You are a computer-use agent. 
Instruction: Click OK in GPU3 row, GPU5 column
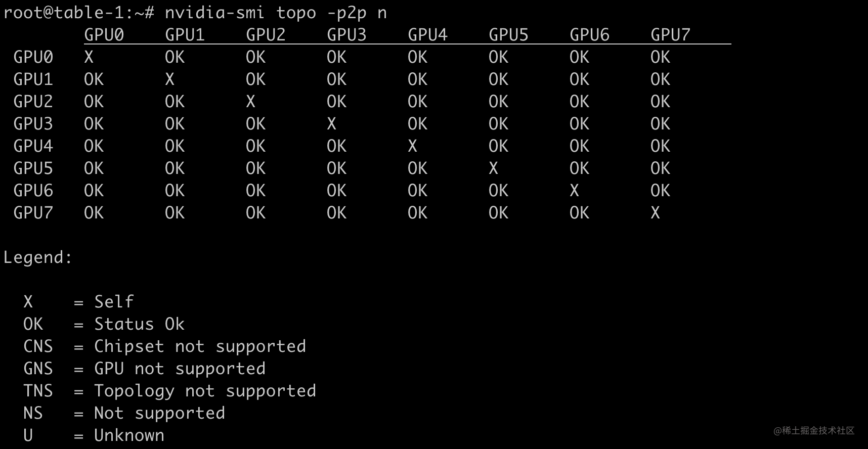(x=498, y=124)
